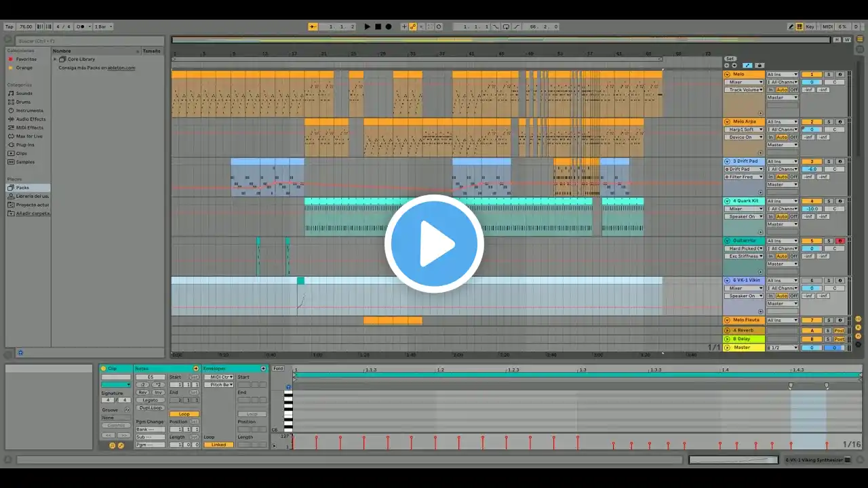
Task: Open the Pitch Bend envelope control chooser
Action: pyautogui.click(x=218, y=384)
